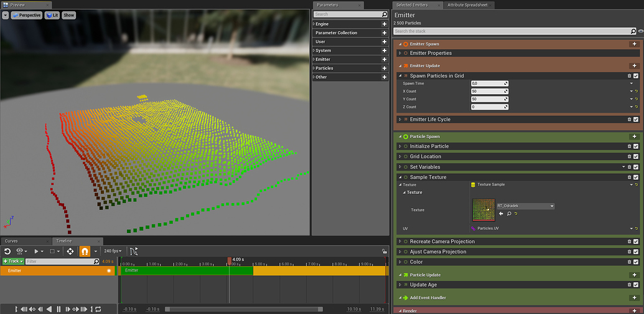This screenshot has width=644, height=314.
Task: Click the timeline playhead marker at 4.09 s
Action: (x=229, y=260)
